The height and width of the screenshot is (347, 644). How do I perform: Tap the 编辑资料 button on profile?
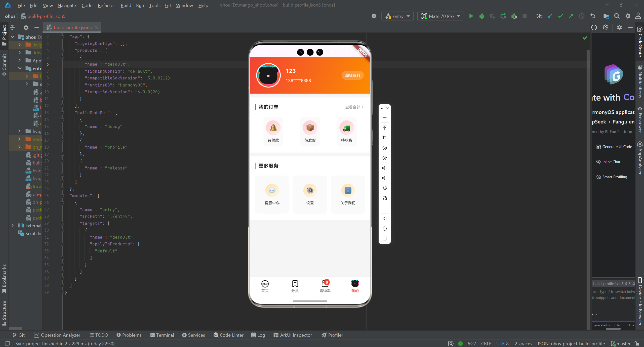(352, 75)
